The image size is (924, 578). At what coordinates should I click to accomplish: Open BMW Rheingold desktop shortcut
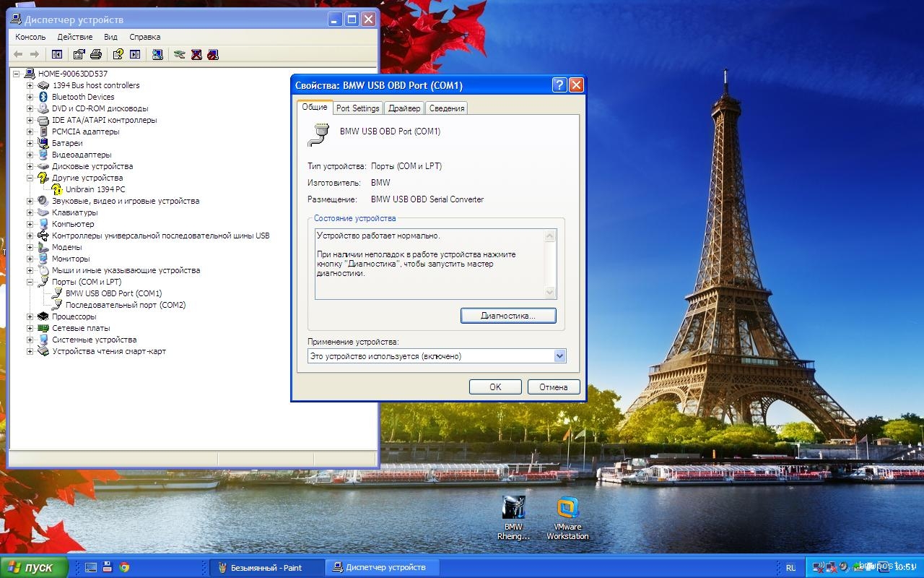pos(513,518)
